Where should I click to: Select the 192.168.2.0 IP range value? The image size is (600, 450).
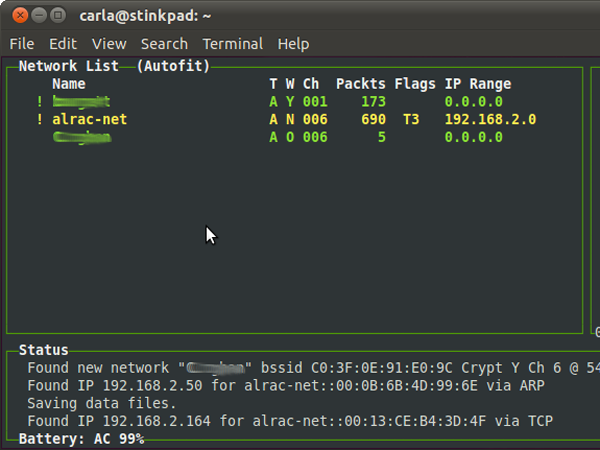point(491,119)
